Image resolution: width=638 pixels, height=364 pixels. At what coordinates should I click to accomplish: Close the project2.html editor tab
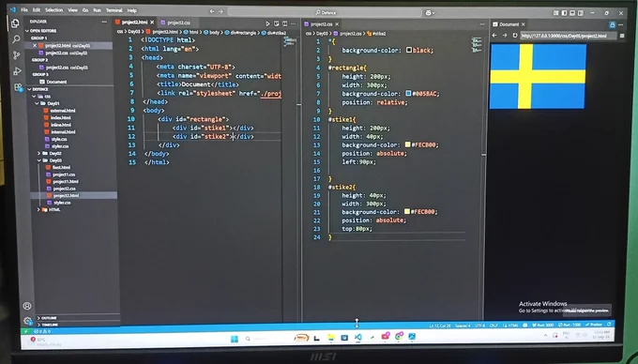click(x=152, y=23)
